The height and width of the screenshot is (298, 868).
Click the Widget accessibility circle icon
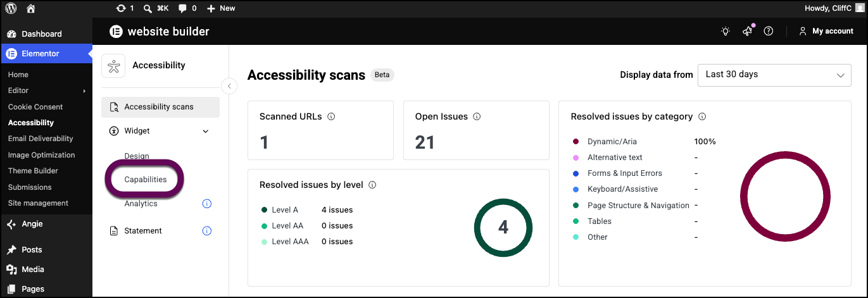click(114, 131)
